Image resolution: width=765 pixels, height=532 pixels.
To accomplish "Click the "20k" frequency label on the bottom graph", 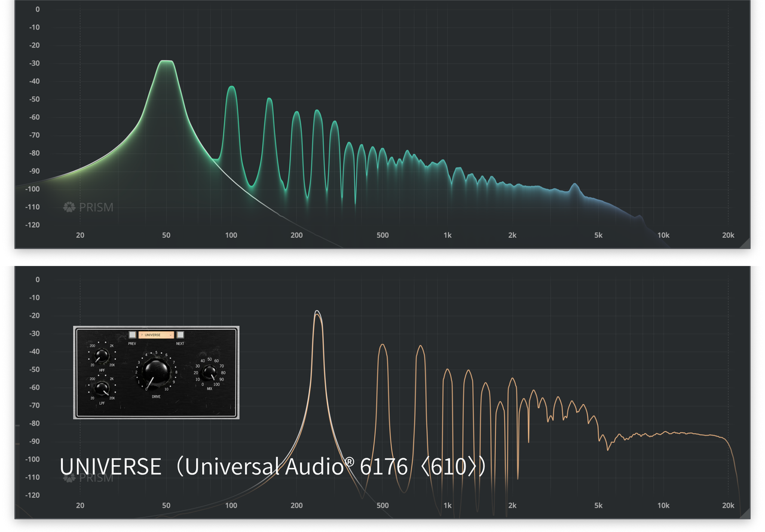I will (727, 505).
